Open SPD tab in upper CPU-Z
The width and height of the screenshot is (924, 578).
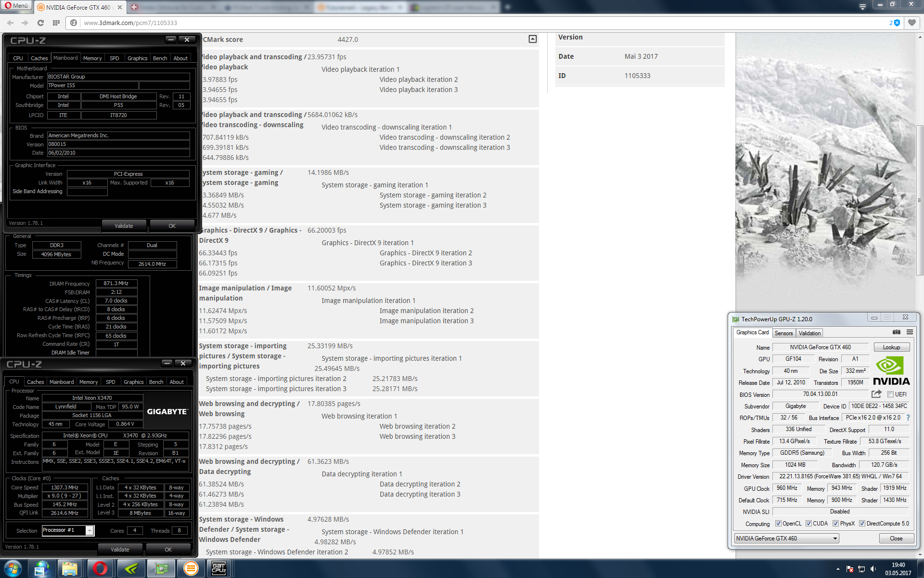(114, 58)
